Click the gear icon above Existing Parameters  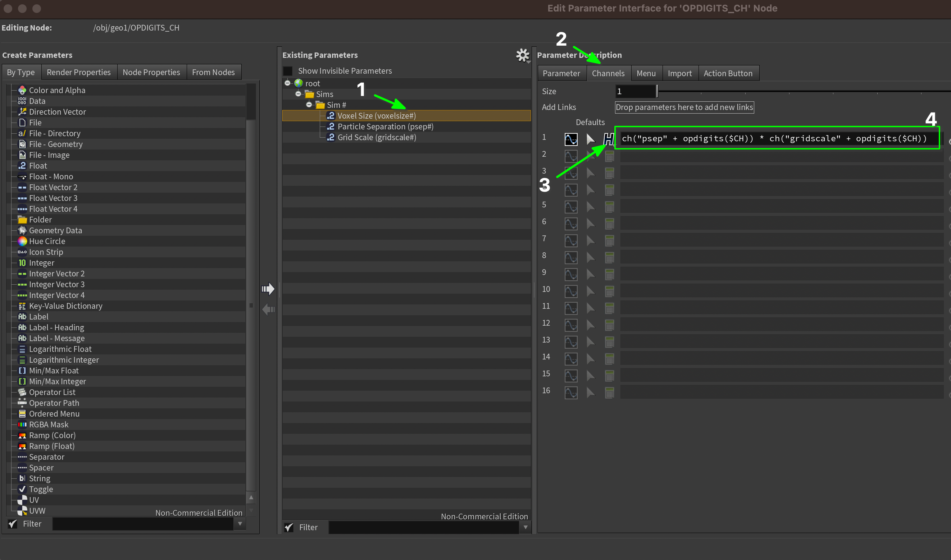point(523,55)
